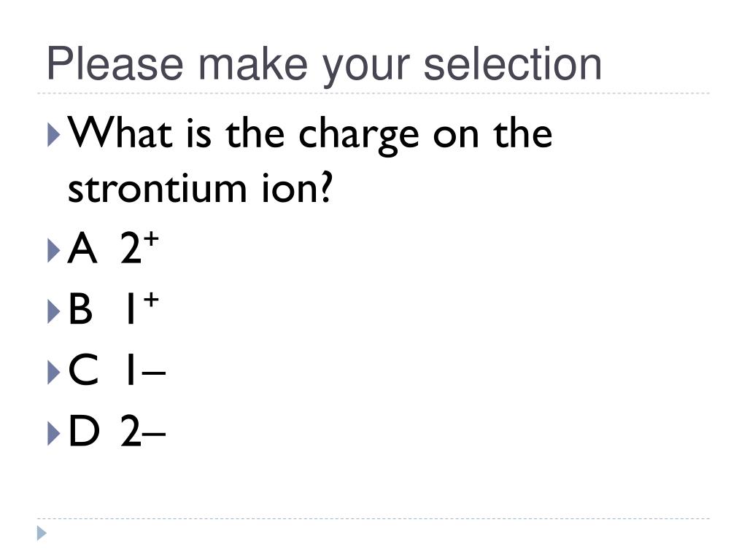Select the arrow bullet next to answer D
The height and width of the screenshot is (560, 747).
tap(54, 434)
